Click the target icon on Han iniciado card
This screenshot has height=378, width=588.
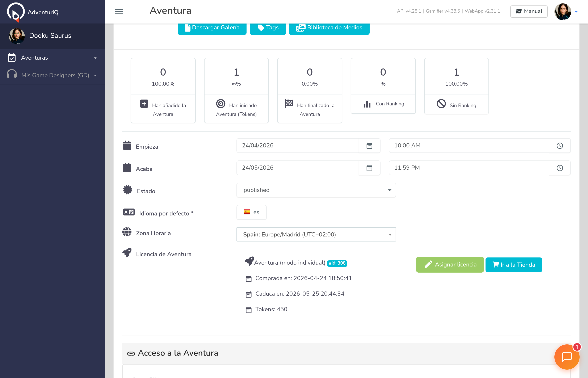pos(221,104)
